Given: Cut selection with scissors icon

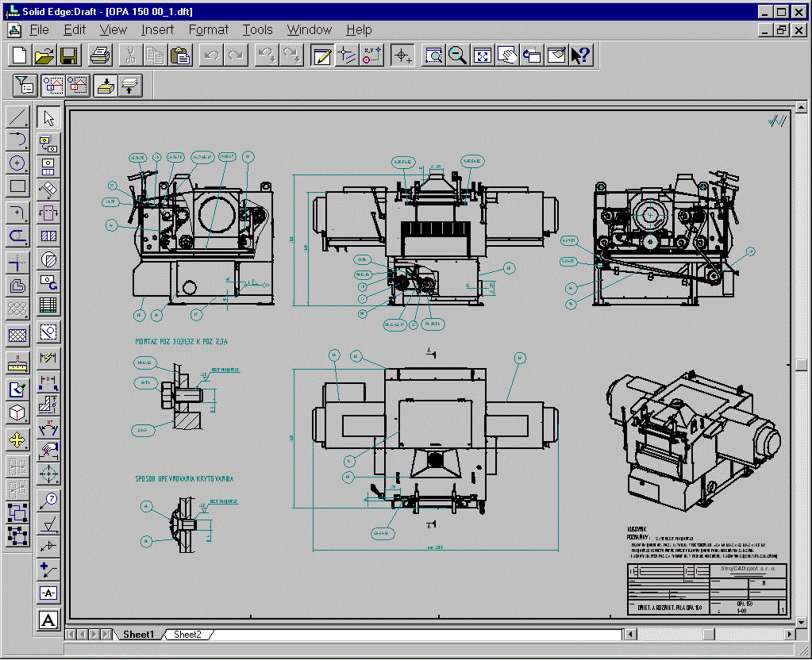Looking at the screenshot, I should tap(130, 56).
